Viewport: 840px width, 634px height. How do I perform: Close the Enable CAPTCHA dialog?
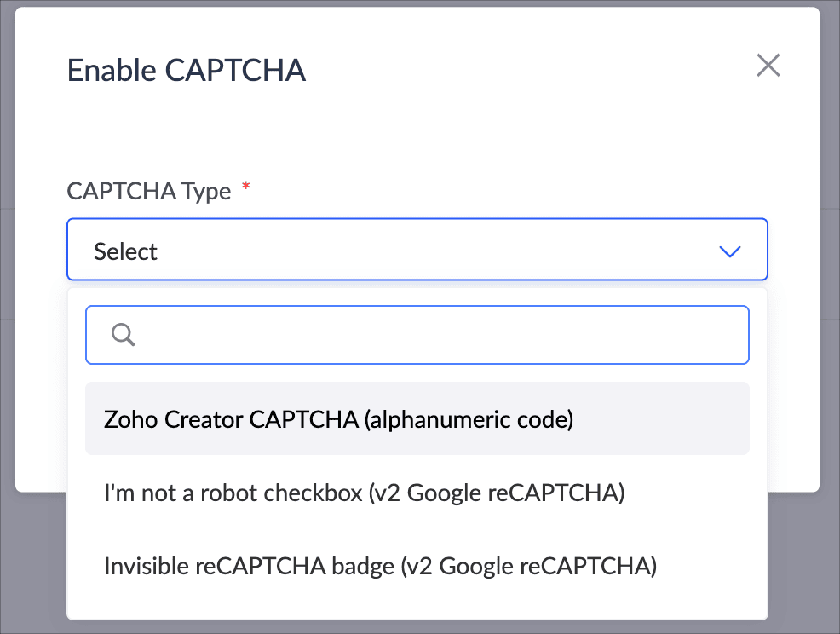point(768,66)
